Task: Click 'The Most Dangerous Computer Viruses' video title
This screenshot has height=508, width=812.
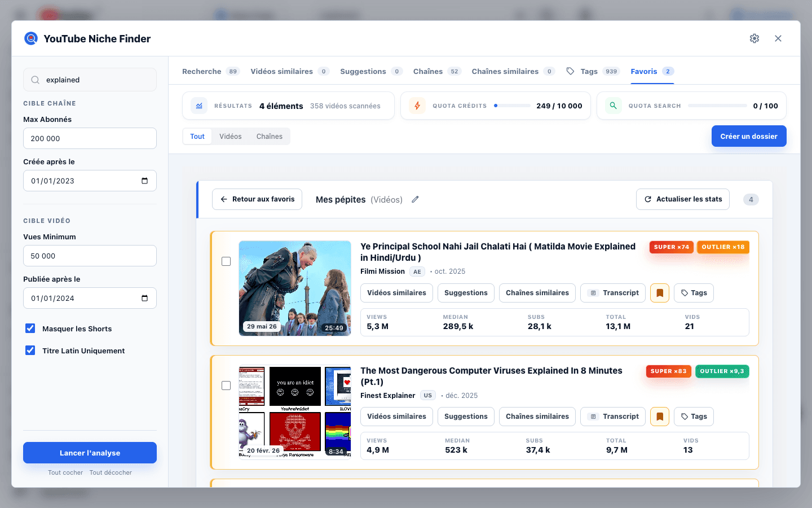Action: click(x=491, y=376)
